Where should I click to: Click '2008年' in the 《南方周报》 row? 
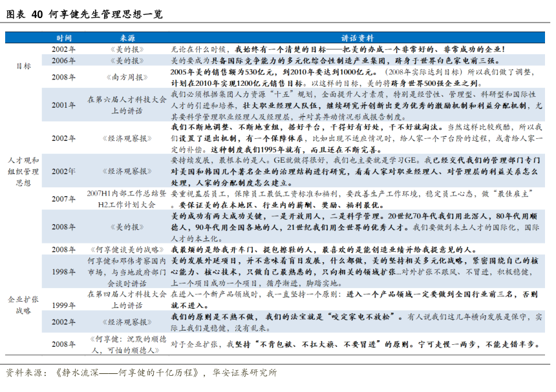[64, 77]
